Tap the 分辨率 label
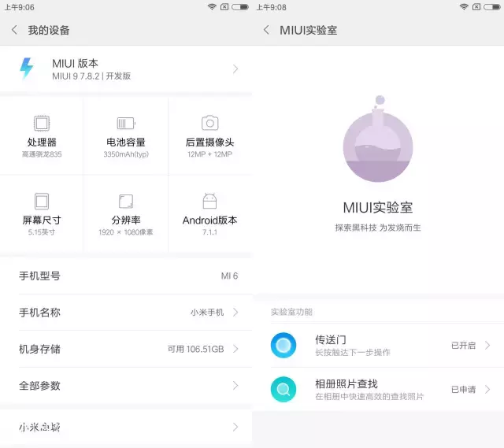Viewport: 504px width, 448px height. [x=126, y=220]
